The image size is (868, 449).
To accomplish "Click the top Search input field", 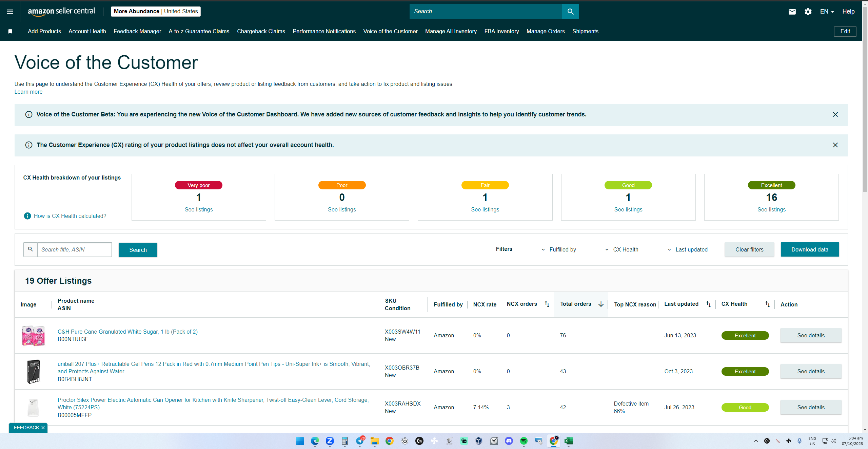I will pos(486,12).
